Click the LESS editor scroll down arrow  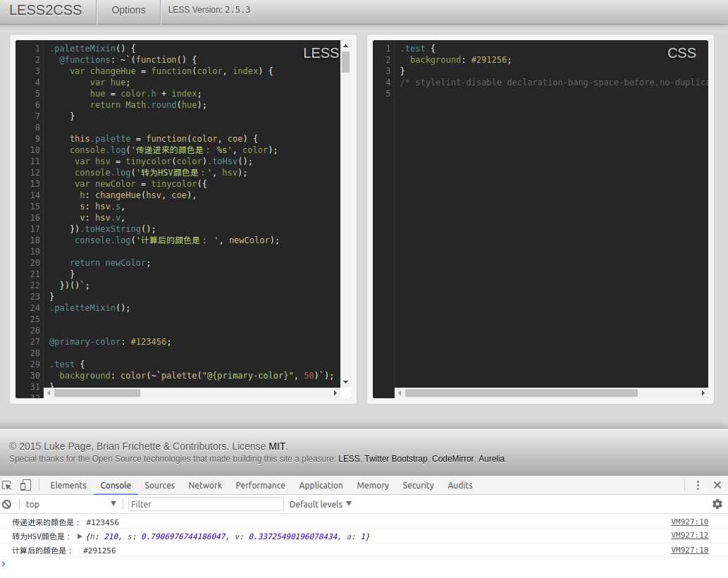point(345,381)
